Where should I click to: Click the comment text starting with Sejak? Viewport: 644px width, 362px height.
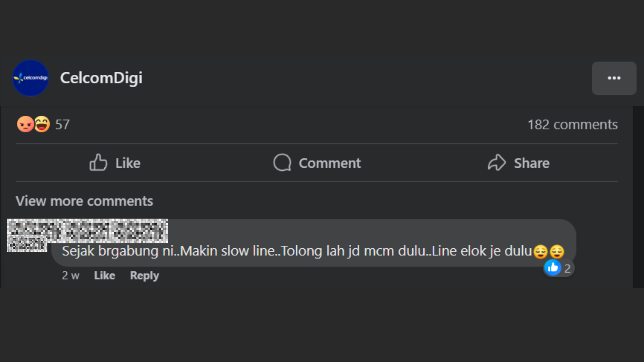pyautogui.click(x=297, y=251)
